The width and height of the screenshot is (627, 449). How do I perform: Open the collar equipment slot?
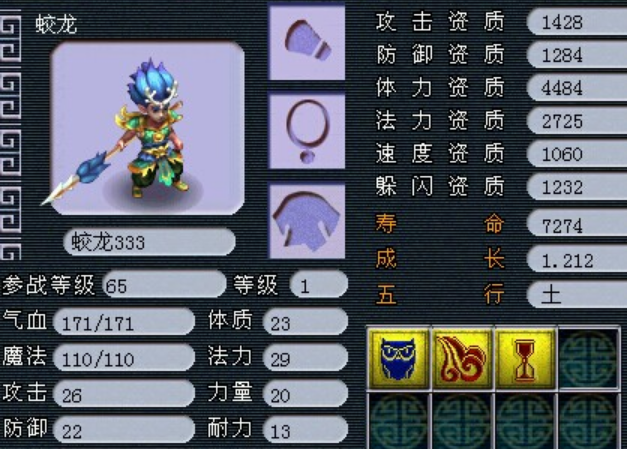pyautogui.click(x=307, y=43)
